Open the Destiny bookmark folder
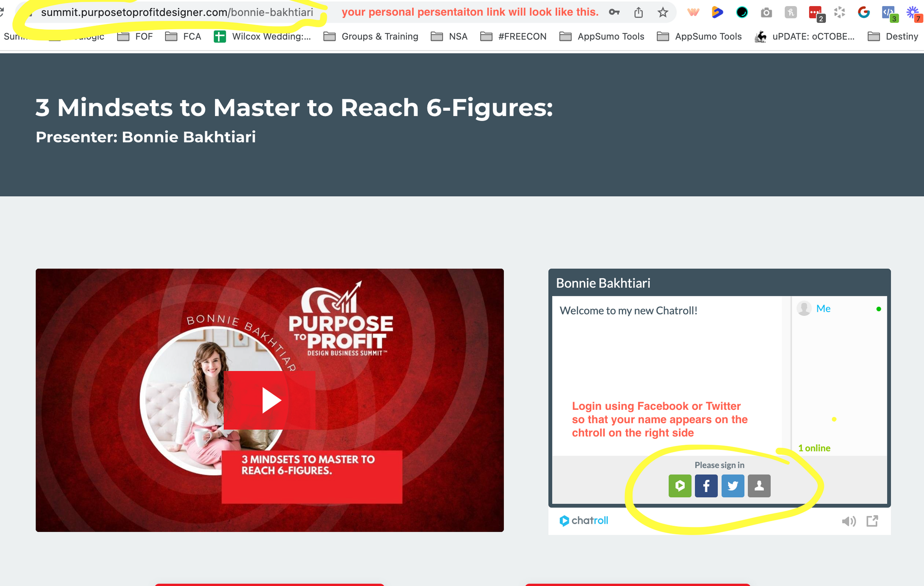Image resolution: width=924 pixels, height=586 pixels. coord(893,37)
